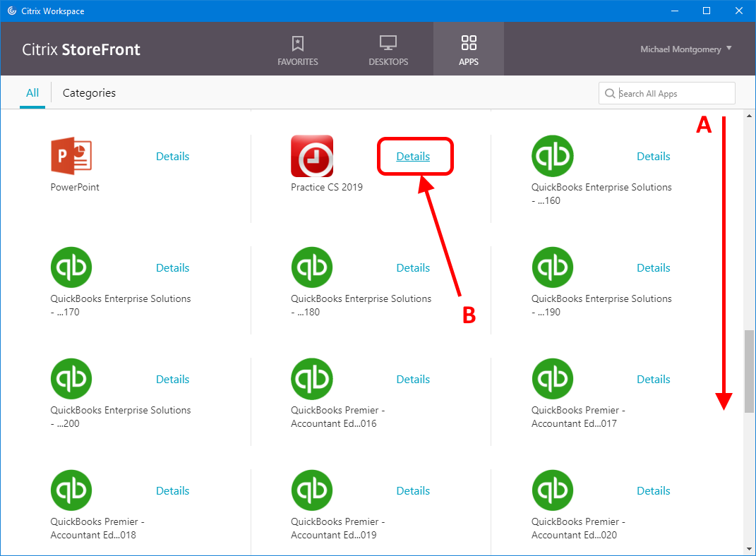
Task: Click the scrollbar up arrow
Action: click(x=749, y=116)
